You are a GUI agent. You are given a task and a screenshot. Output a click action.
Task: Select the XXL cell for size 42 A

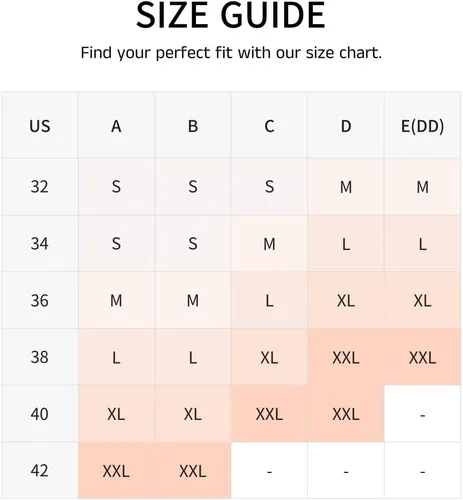coord(116,471)
